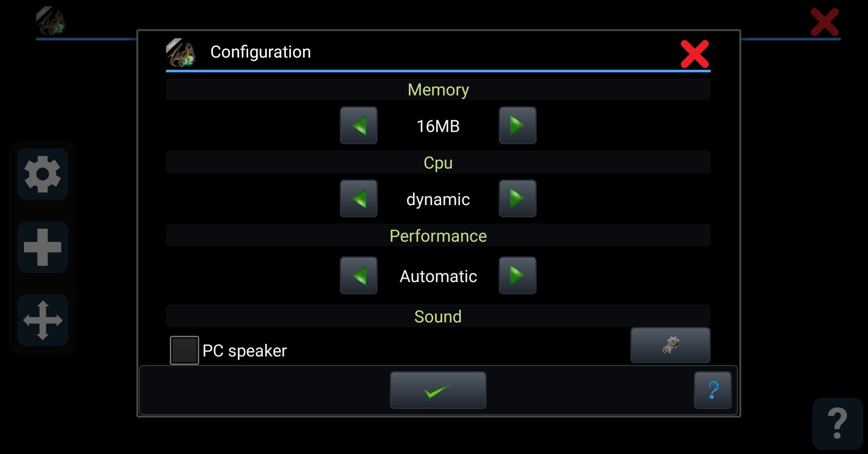
Task: Click the blue question mark help button
Action: (x=713, y=390)
